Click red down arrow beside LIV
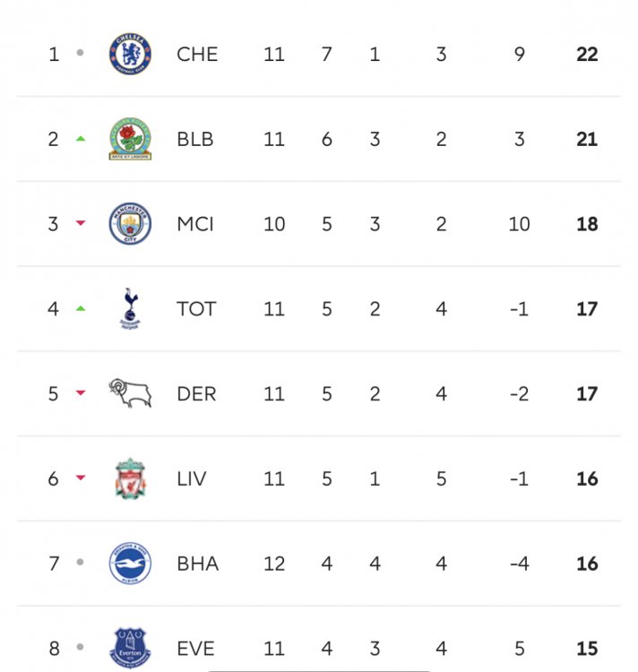This screenshot has width=638, height=672. 81,478
